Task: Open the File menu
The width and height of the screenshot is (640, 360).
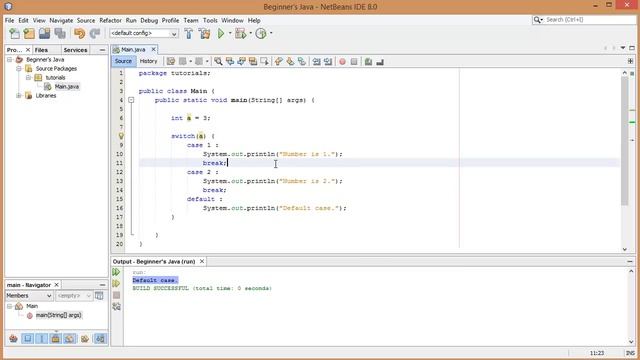Action: pos(9,20)
